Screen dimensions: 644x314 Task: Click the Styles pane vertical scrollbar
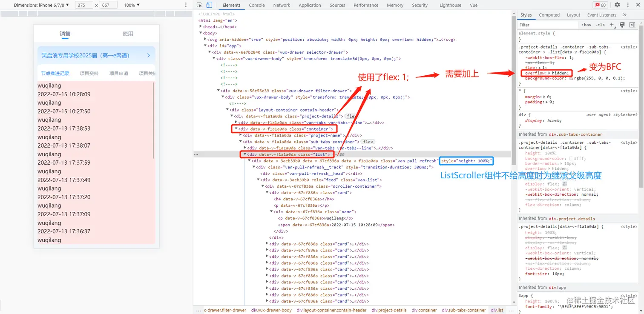pos(641,106)
